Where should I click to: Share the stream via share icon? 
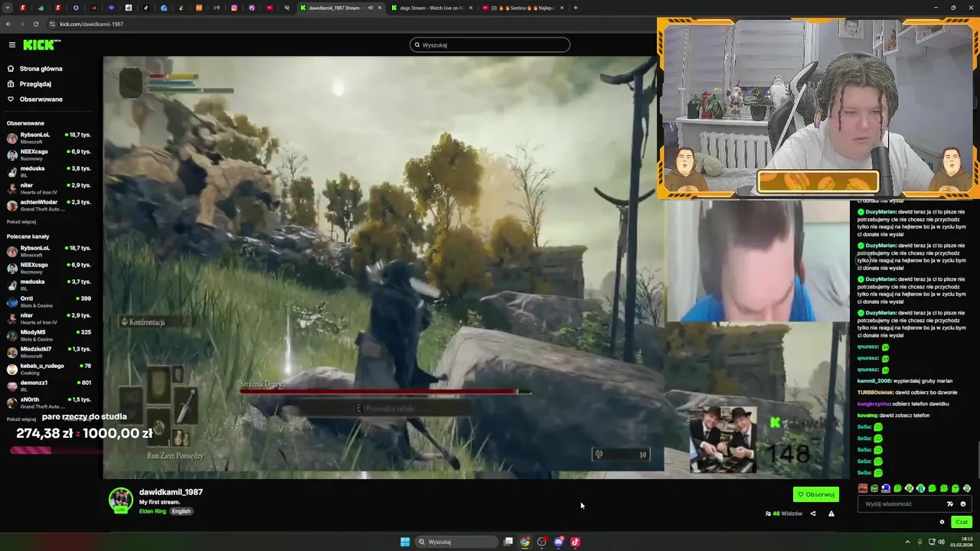813,514
